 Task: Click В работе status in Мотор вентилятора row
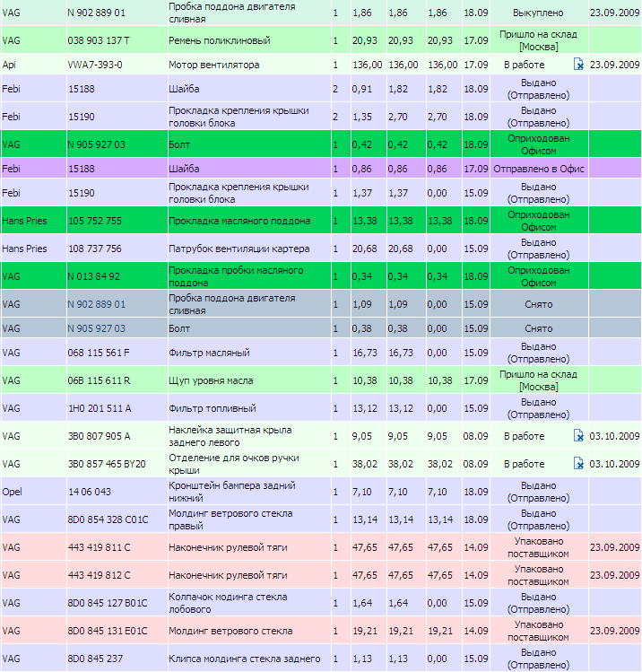[525, 65]
